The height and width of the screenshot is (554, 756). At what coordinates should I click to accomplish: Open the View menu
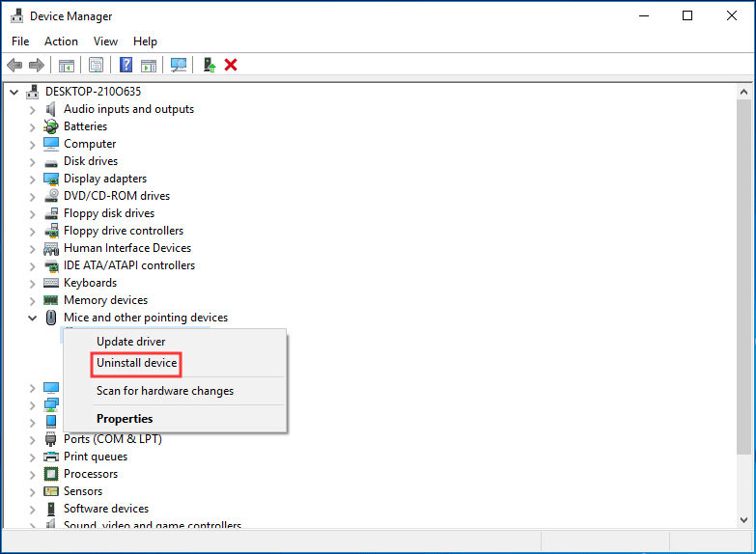tap(105, 42)
